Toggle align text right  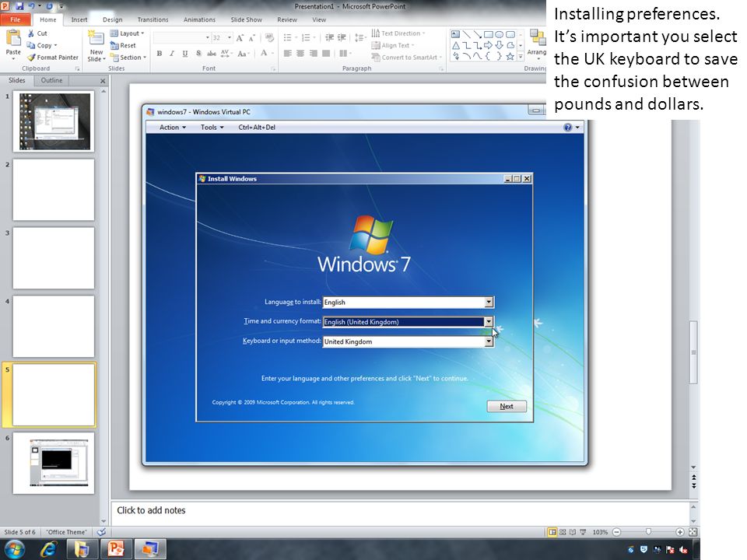pos(313,54)
